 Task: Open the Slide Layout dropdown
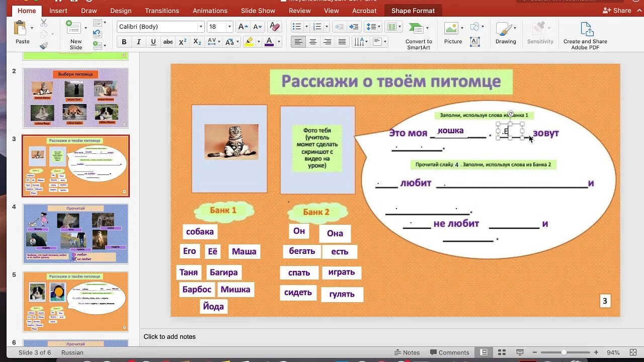click(x=99, y=23)
